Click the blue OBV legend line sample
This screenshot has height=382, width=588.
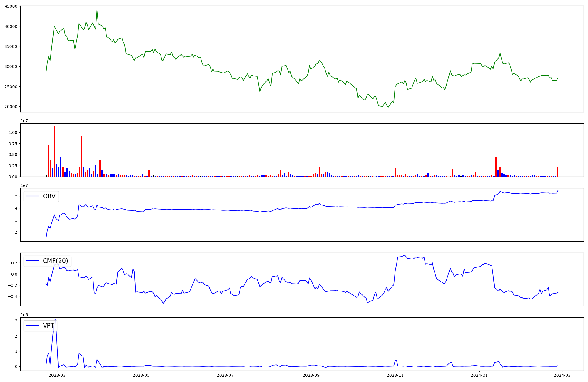[32, 197]
